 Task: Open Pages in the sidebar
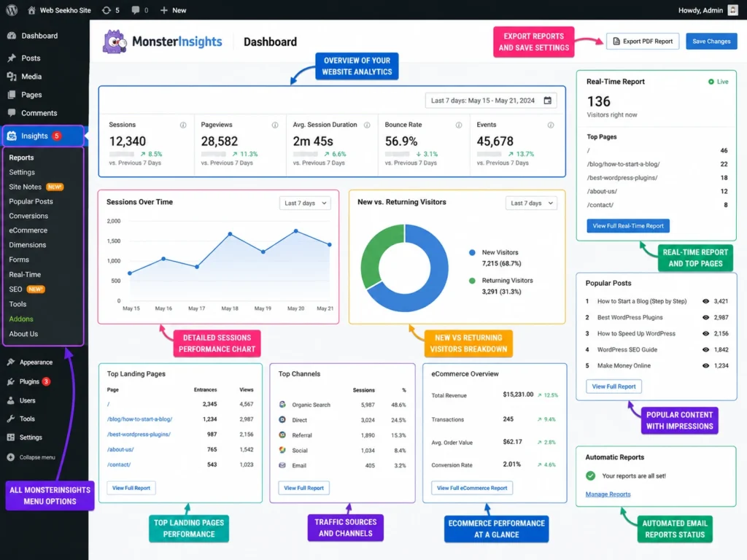click(25, 95)
